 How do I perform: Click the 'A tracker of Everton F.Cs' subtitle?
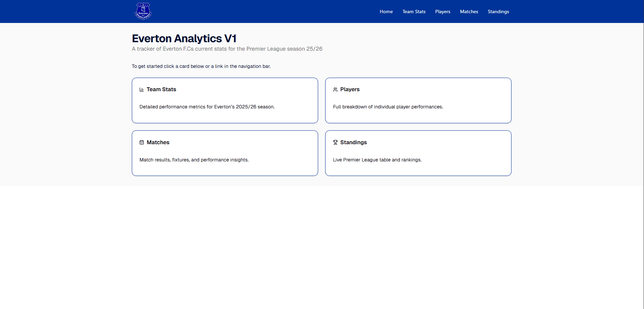pyautogui.click(x=227, y=49)
